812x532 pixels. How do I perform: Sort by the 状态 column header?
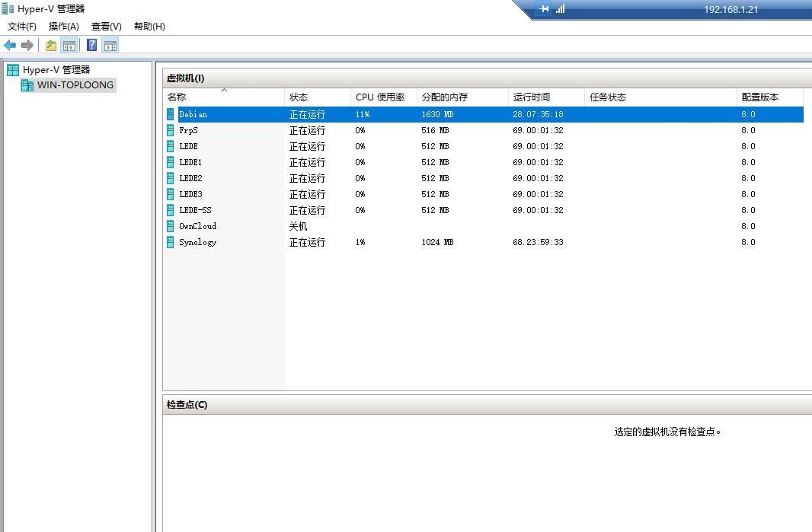click(x=318, y=97)
